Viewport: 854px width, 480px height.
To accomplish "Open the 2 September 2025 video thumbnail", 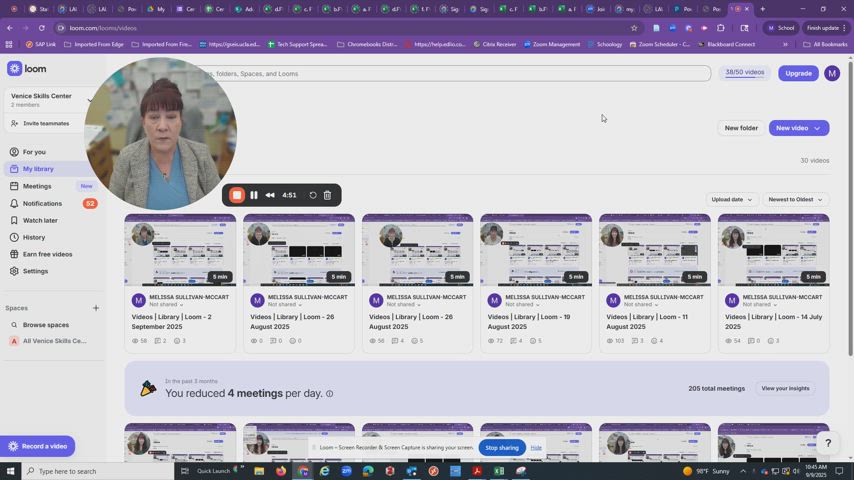I will pyautogui.click(x=180, y=250).
